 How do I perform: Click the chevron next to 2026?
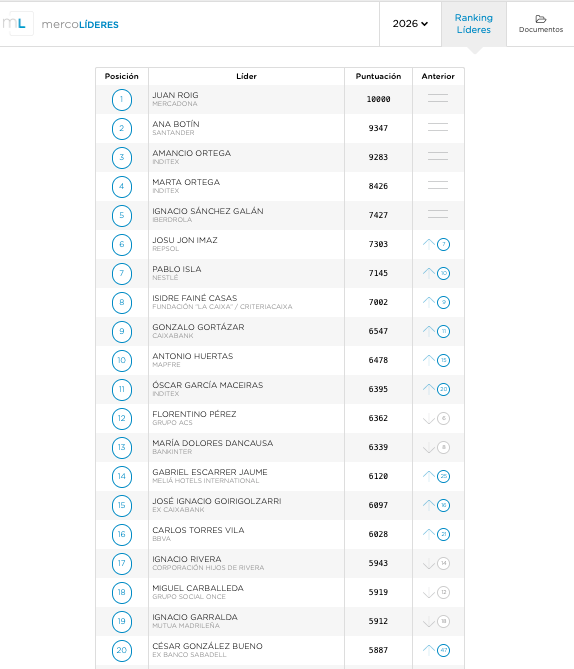coord(424,24)
